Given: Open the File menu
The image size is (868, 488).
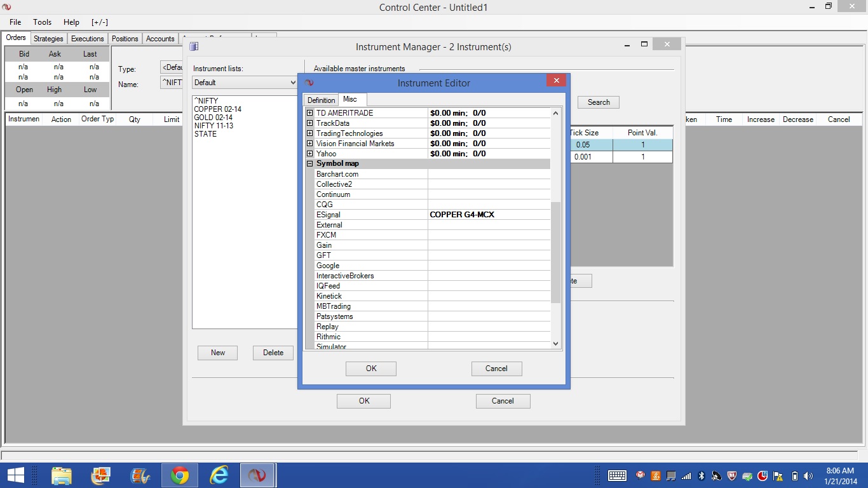Looking at the screenshot, I should click(x=15, y=22).
